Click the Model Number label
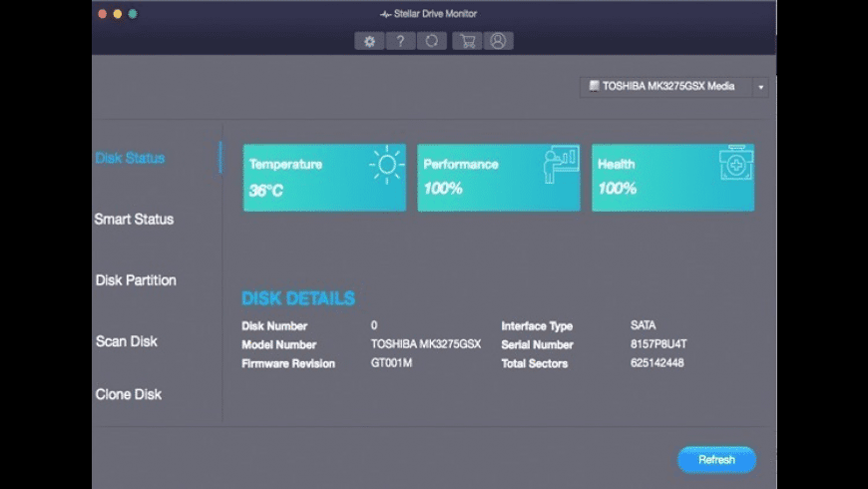The image size is (868, 489). tap(279, 345)
